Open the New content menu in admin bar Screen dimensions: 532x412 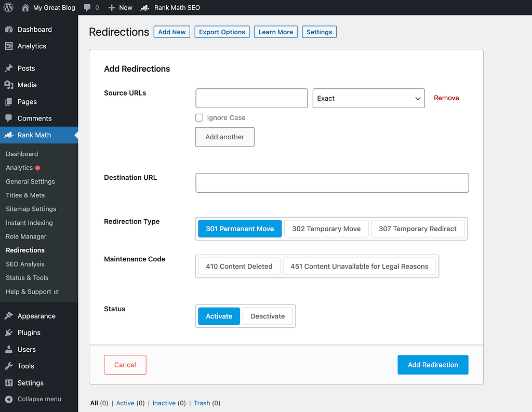(x=120, y=8)
